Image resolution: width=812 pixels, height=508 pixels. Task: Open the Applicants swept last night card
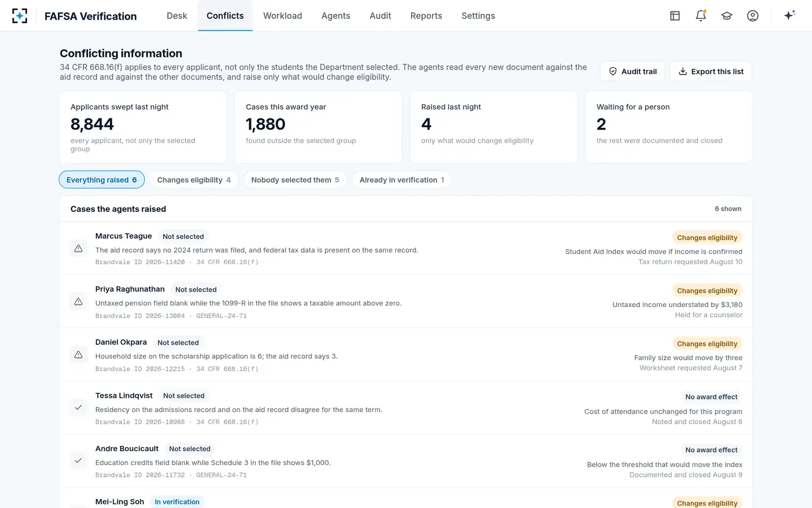143,127
